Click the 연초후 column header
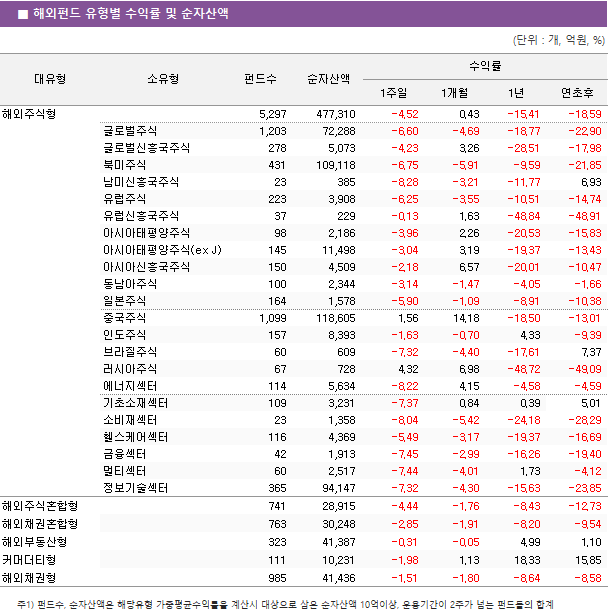This screenshot has height=613, width=608. click(577, 93)
